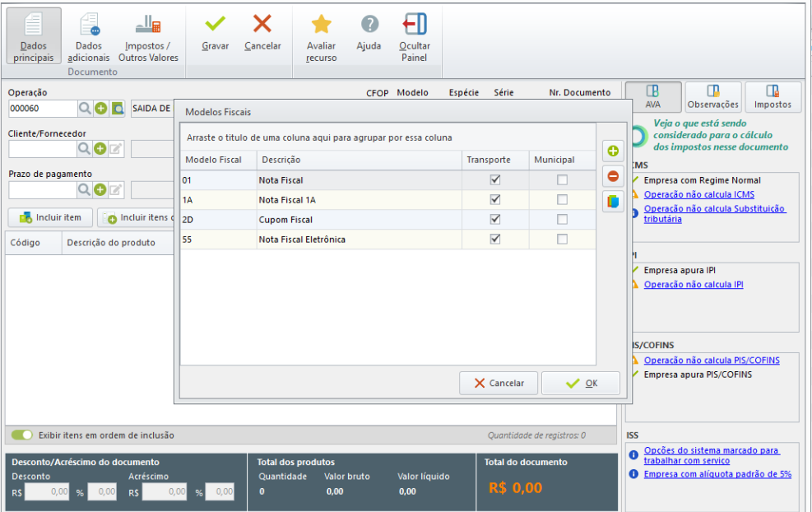The width and height of the screenshot is (812, 512).
Task: Open the Ajuda help icon
Action: click(x=369, y=24)
